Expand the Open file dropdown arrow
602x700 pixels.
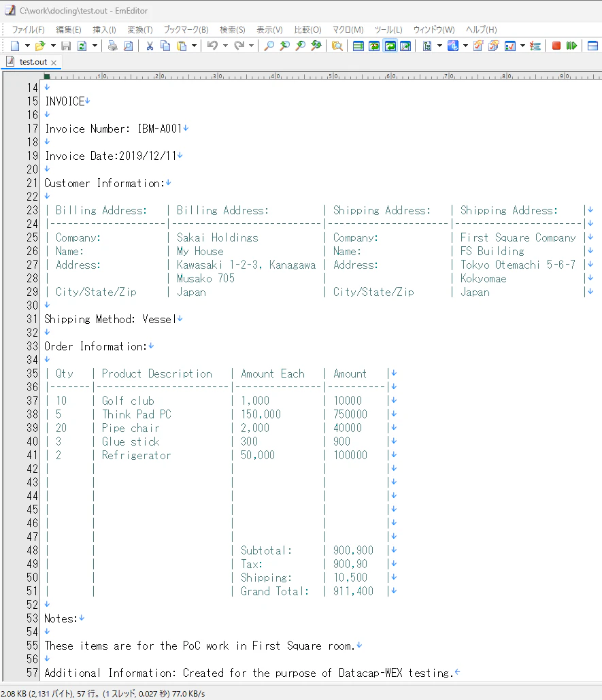coord(53,46)
